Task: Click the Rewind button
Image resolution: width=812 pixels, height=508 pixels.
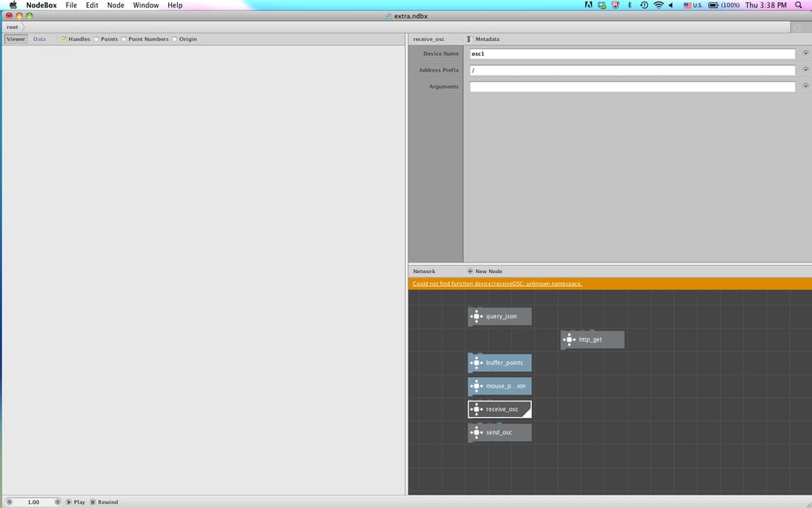Action: coord(104,501)
